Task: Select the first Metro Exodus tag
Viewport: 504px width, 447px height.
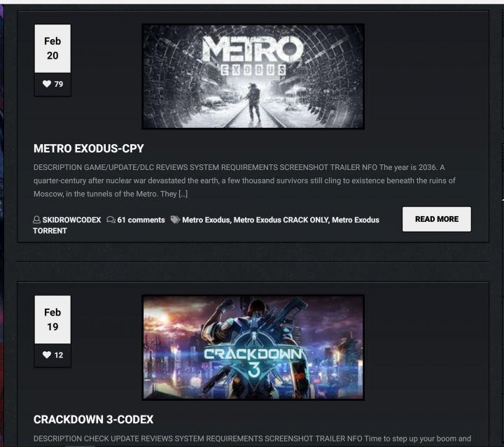Action: point(206,220)
